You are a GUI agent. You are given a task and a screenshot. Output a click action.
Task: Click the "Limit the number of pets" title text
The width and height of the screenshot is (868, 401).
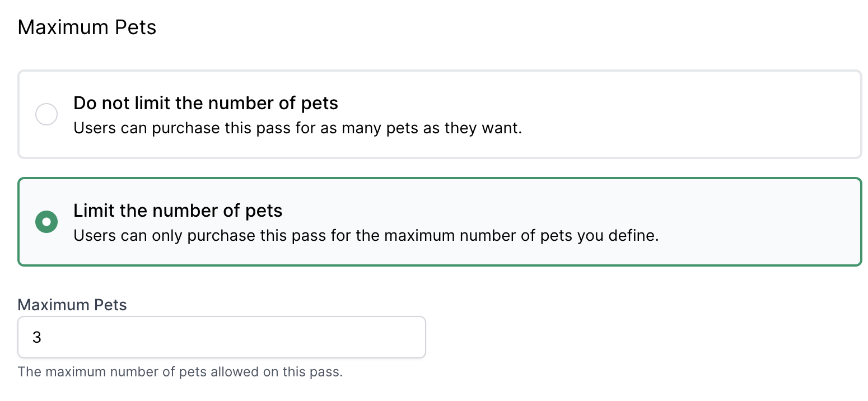coord(178,211)
